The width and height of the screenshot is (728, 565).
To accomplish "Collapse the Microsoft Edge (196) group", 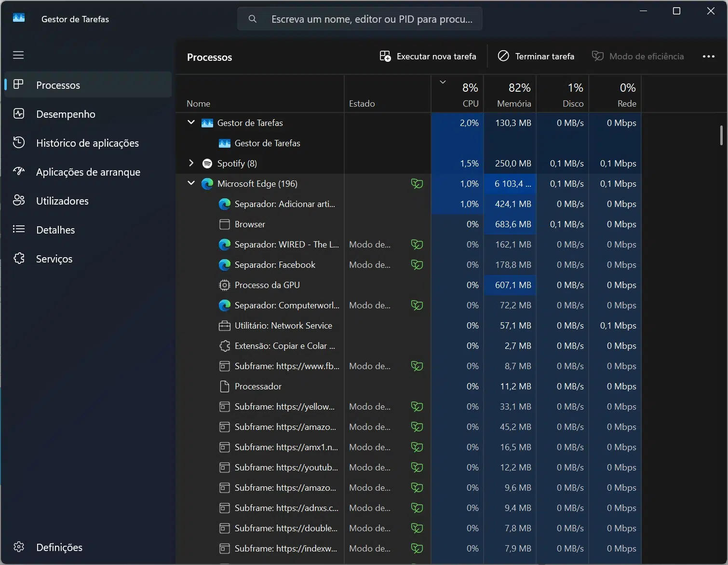I will pos(191,183).
